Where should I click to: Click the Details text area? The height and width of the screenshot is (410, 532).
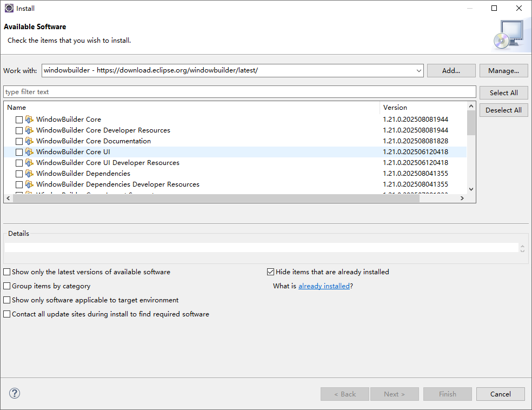(262, 247)
